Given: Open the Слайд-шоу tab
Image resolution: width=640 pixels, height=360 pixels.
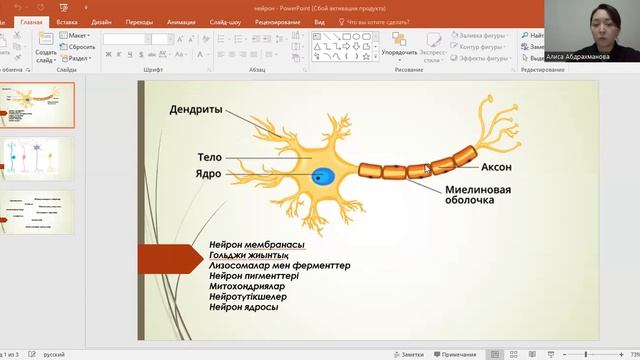Looking at the screenshot, I should [225, 22].
